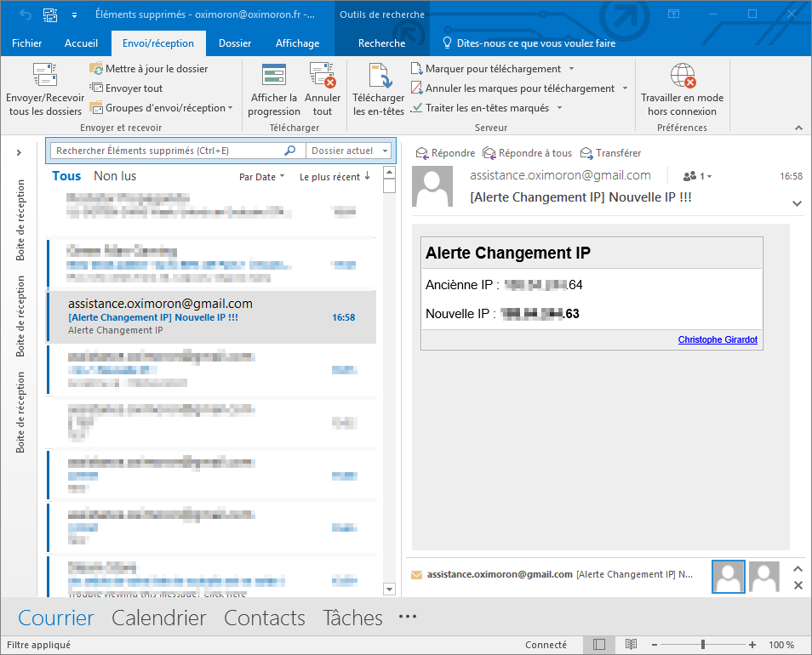Click scroll up arrow in message list

[x=390, y=172]
